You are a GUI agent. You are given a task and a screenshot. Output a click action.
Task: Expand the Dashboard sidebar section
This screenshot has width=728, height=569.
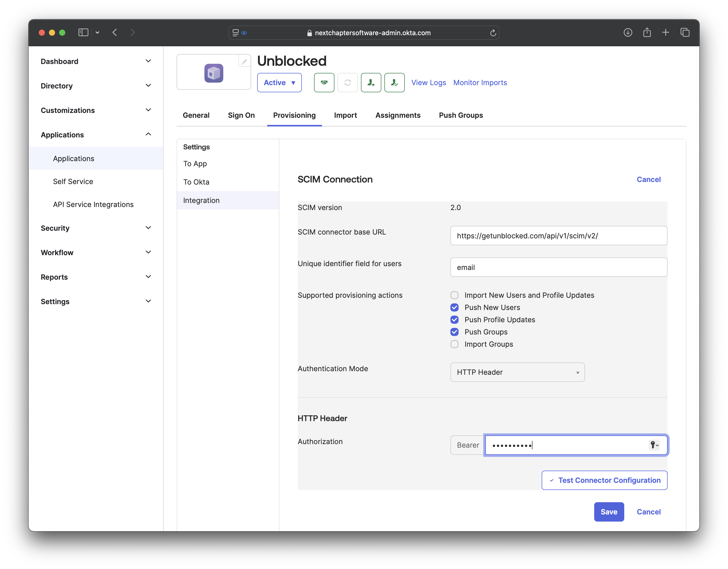[96, 61]
